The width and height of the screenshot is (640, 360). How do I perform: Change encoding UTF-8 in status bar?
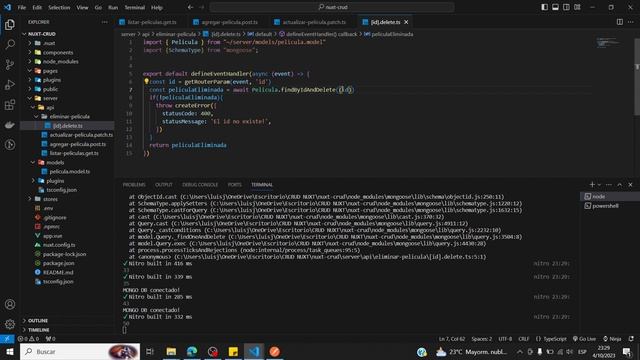pyautogui.click(x=505, y=339)
